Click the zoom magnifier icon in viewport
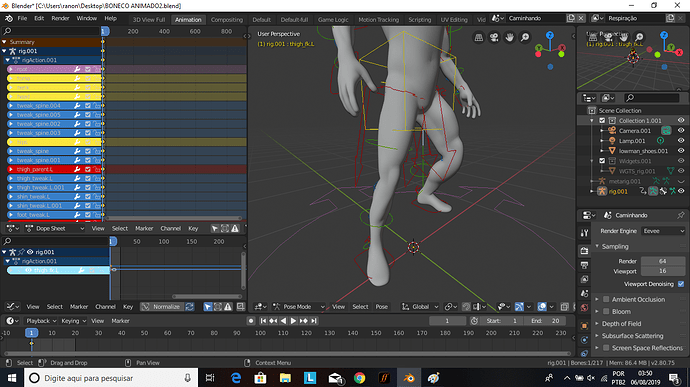690x387 pixels. [x=525, y=37]
